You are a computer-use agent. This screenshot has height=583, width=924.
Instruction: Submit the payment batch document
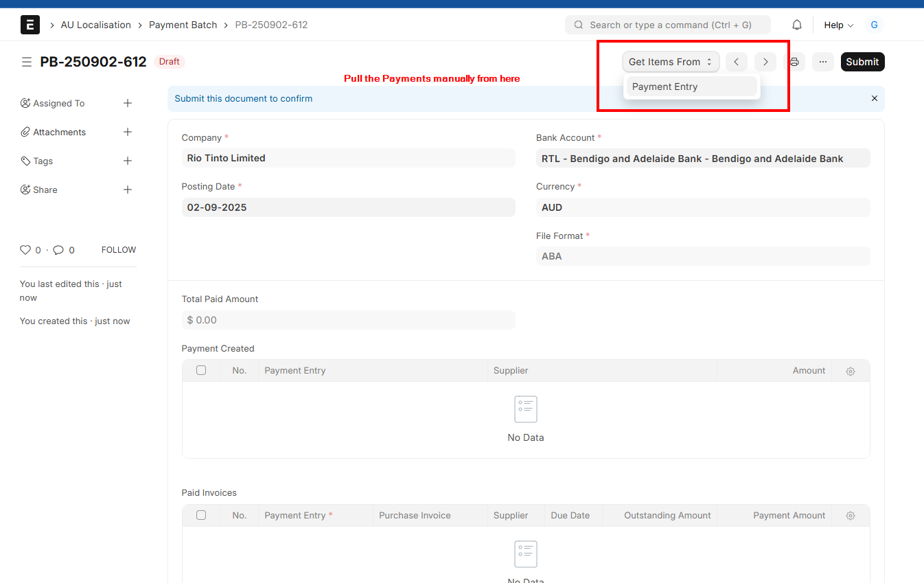point(862,62)
